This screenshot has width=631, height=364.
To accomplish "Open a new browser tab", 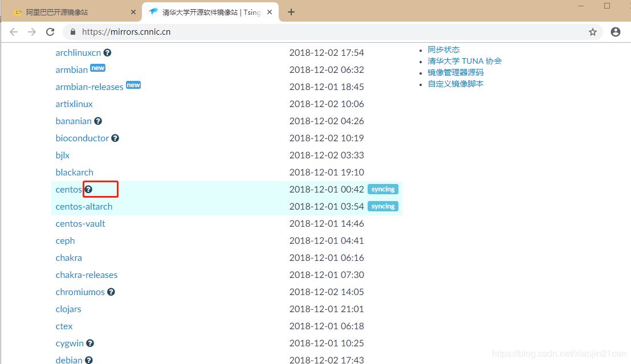I will (x=291, y=12).
